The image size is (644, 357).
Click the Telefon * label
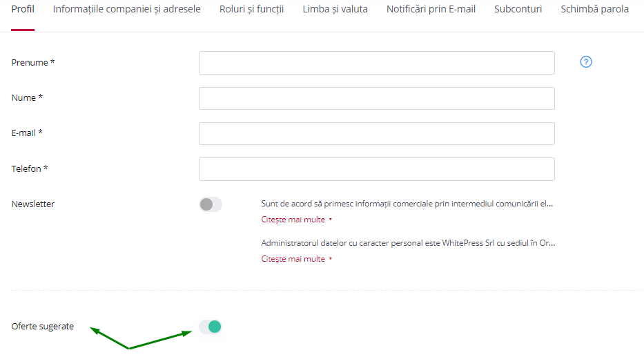30,169
